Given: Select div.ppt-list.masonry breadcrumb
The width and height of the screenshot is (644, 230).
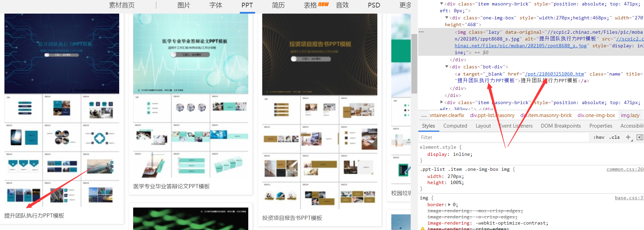Looking at the screenshot, I should [492, 115].
